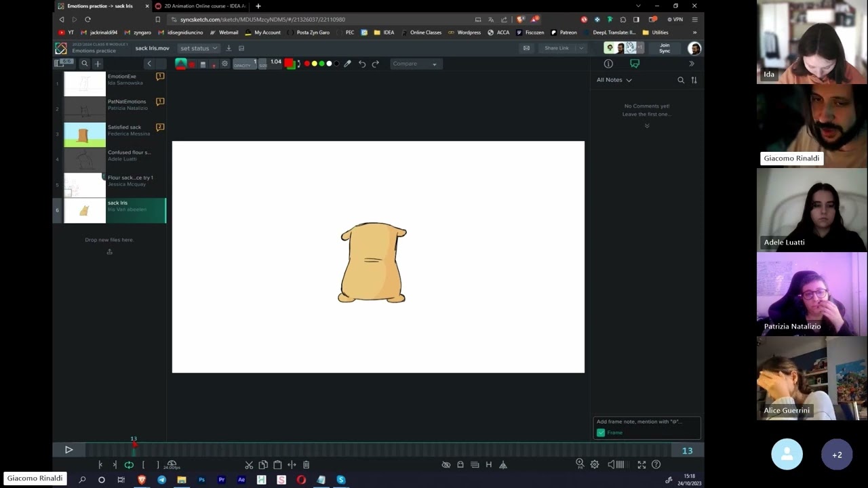Set the out-point bracket marker
The image size is (868, 488).
tap(157, 465)
